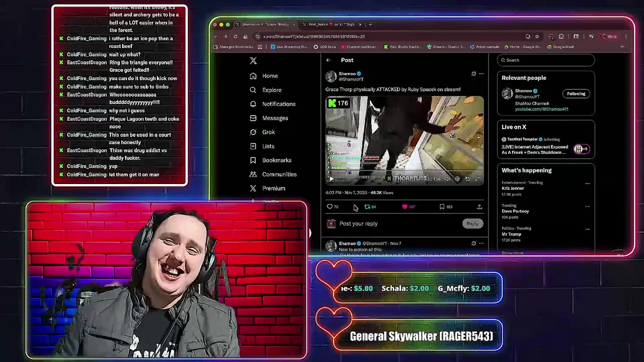Open the video settings gear
The height and width of the screenshot is (362, 644).
pos(457,178)
